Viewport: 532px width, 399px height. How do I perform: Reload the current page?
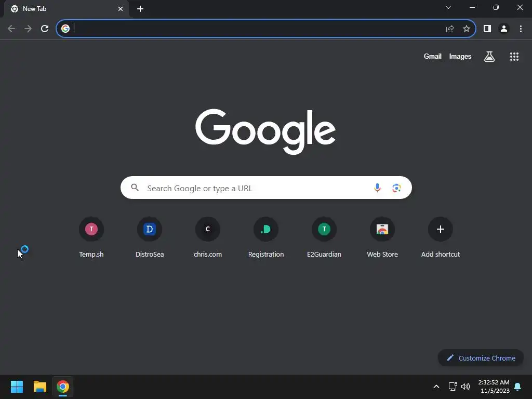[x=45, y=29]
